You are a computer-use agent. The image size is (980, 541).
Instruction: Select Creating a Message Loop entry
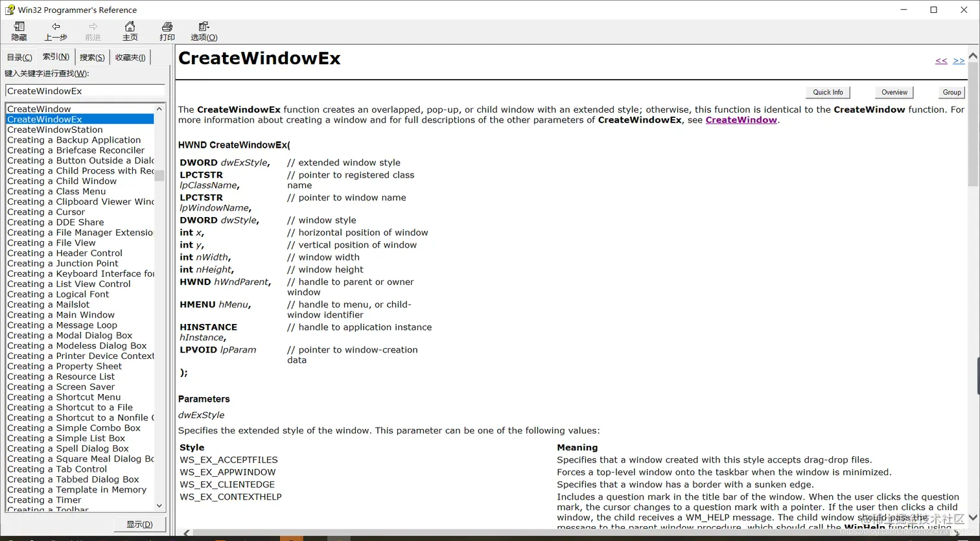(80, 325)
